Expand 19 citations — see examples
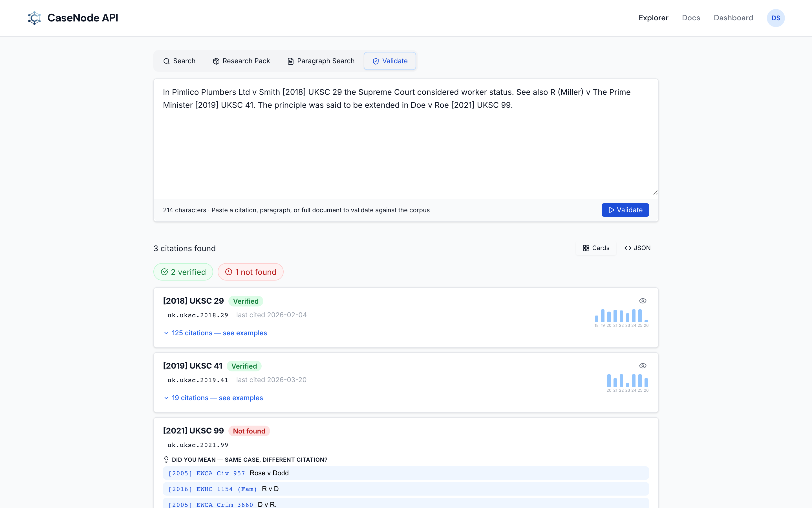 tap(213, 398)
